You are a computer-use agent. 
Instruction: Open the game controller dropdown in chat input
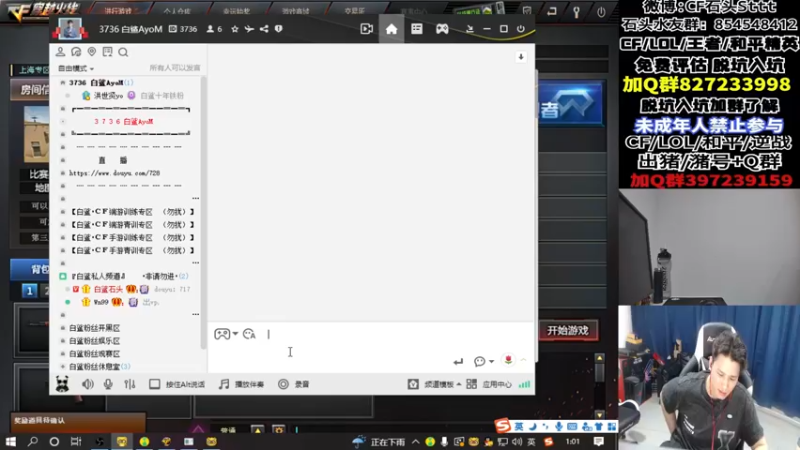coord(226,334)
